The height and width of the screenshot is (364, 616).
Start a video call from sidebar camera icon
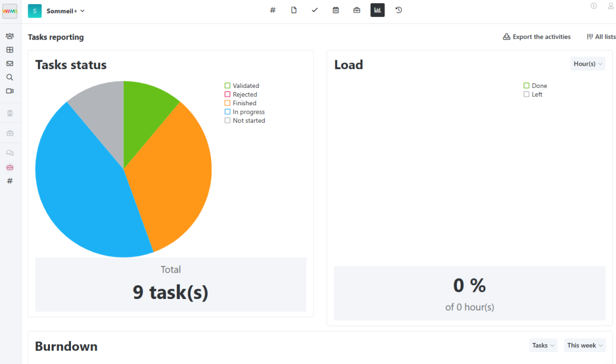coord(10,91)
